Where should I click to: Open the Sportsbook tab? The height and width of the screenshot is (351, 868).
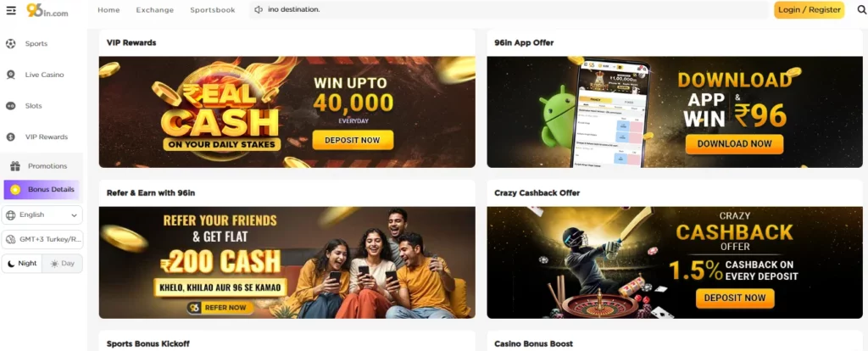tap(213, 10)
